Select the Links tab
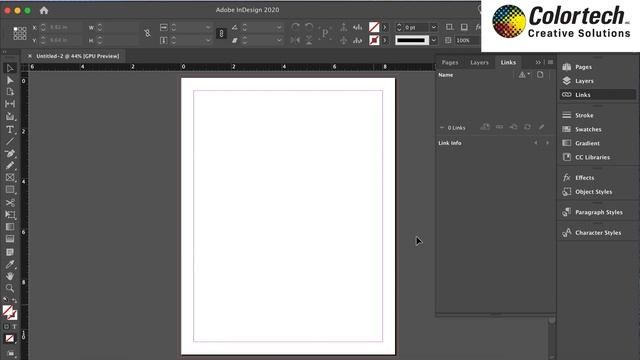Viewport: 640px width, 360px height. (508, 62)
